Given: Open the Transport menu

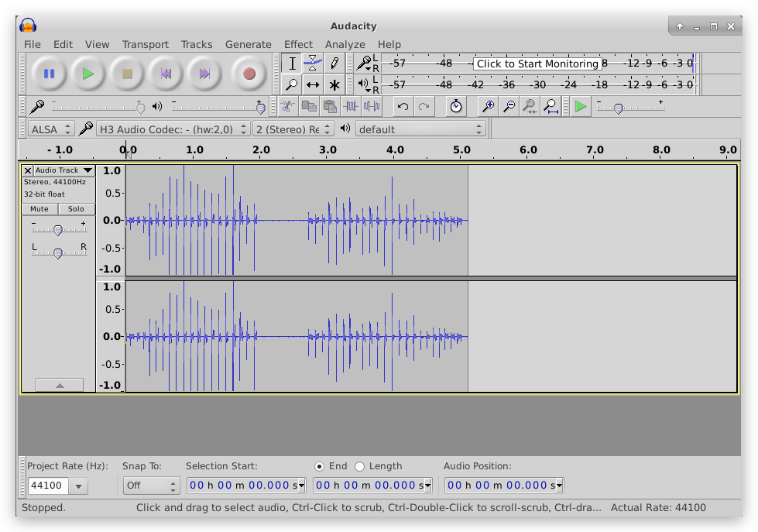Looking at the screenshot, I should 145,44.
